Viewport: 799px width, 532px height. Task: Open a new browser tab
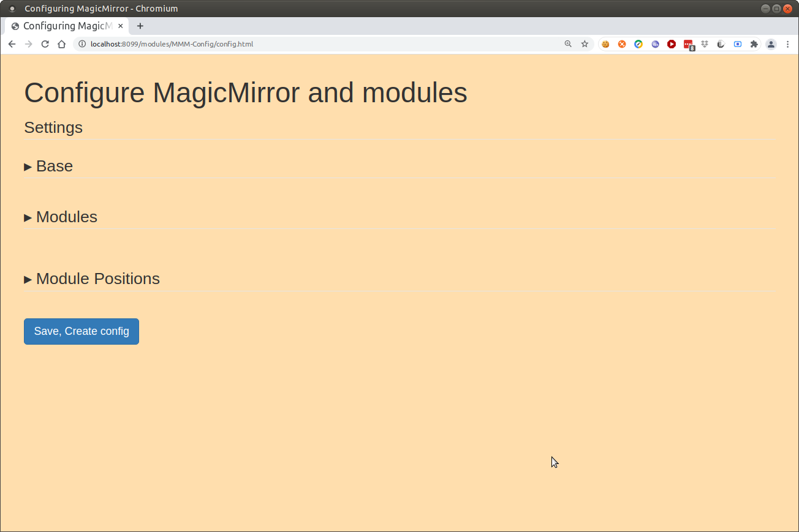(x=140, y=26)
